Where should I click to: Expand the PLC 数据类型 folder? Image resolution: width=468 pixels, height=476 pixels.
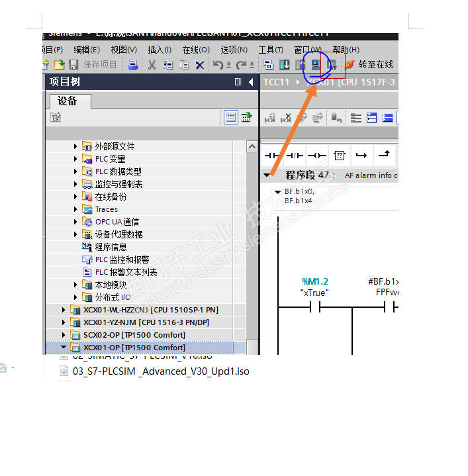click(75, 171)
